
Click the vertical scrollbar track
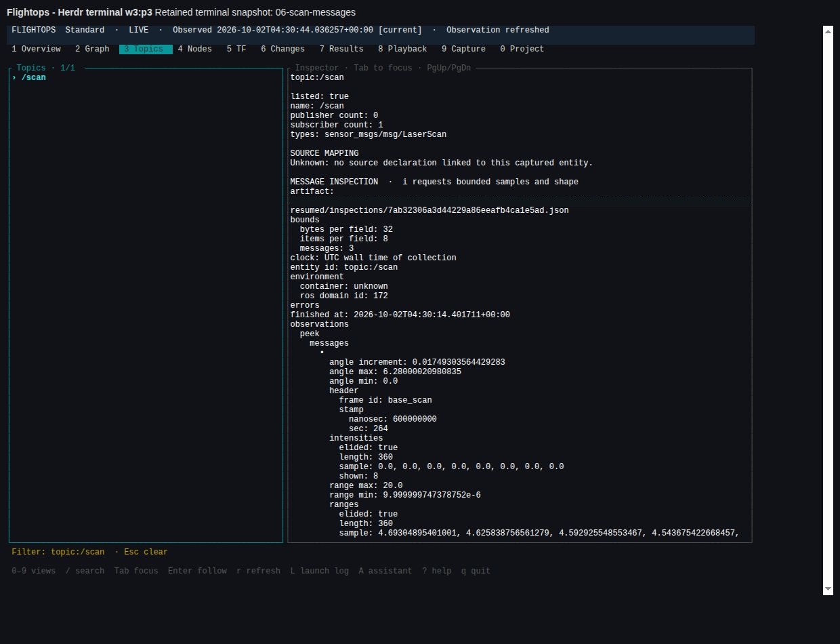pos(828,310)
